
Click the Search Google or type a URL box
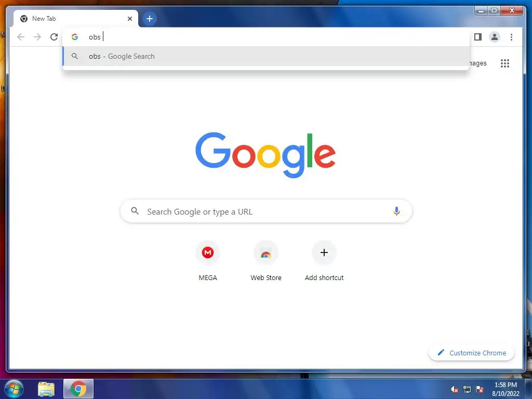267,211
